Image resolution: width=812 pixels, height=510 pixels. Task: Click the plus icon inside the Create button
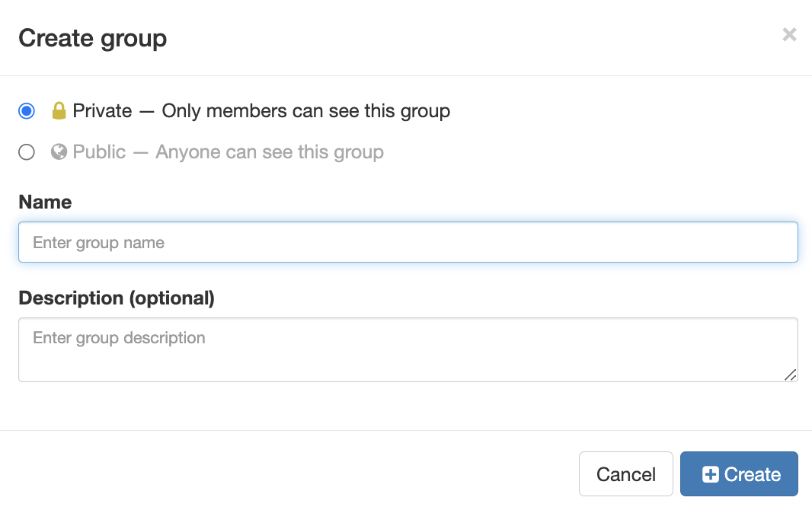tap(713, 473)
